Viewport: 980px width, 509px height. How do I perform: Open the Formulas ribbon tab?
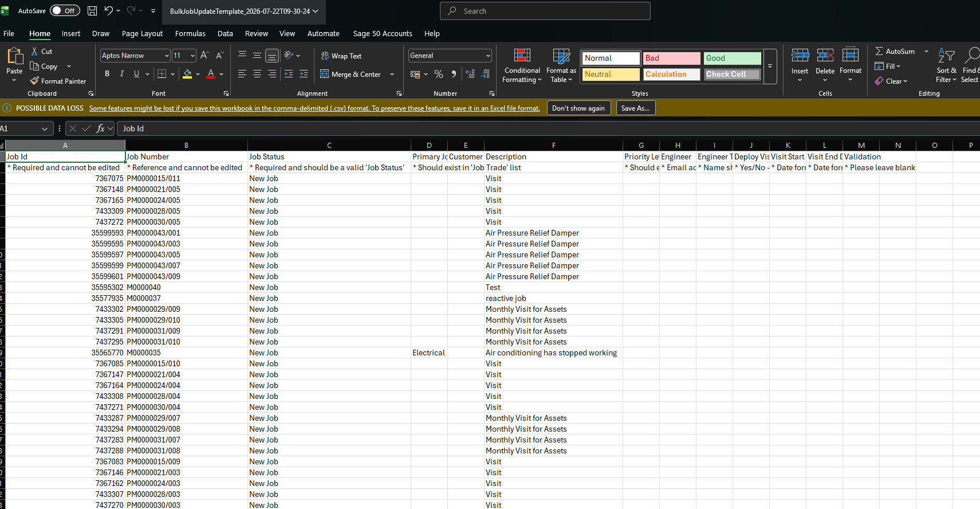190,33
